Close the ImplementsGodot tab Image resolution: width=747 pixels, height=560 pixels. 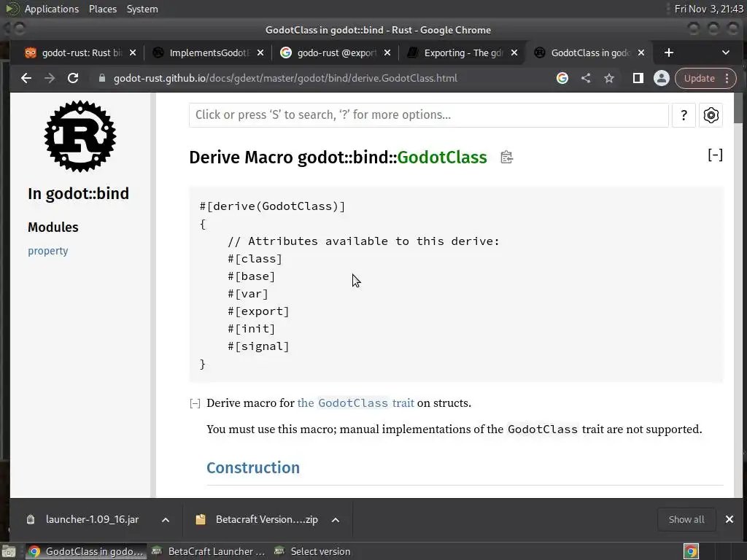click(260, 52)
